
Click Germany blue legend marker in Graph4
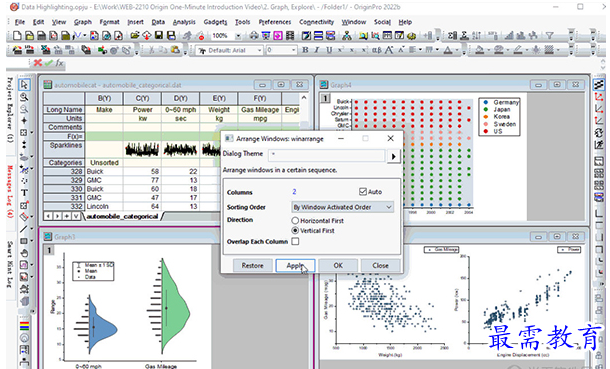(x=486, y=102)
